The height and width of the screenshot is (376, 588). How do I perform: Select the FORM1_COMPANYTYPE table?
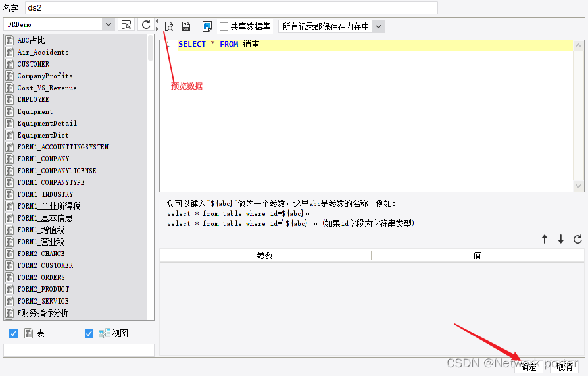click(51, 182)
